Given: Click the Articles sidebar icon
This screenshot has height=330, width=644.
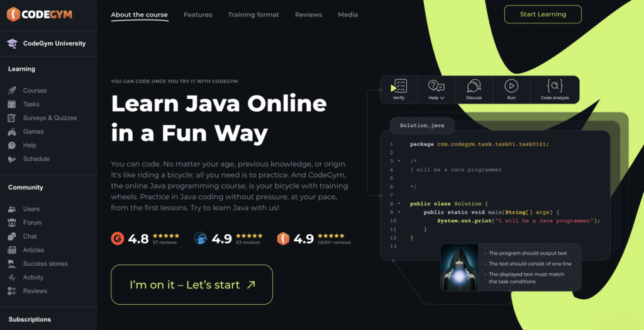Looking at the screenshot, I should (12, 250).
